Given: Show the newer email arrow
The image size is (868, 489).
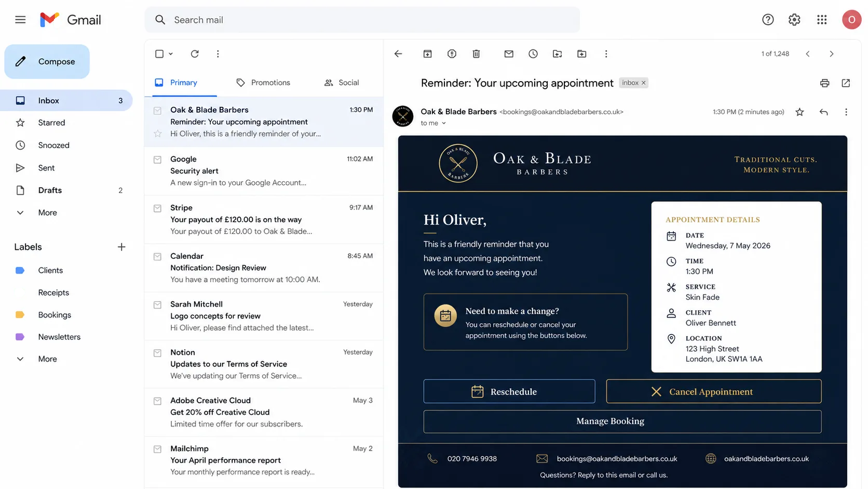Looking at the screenshot, I should 808,54.
